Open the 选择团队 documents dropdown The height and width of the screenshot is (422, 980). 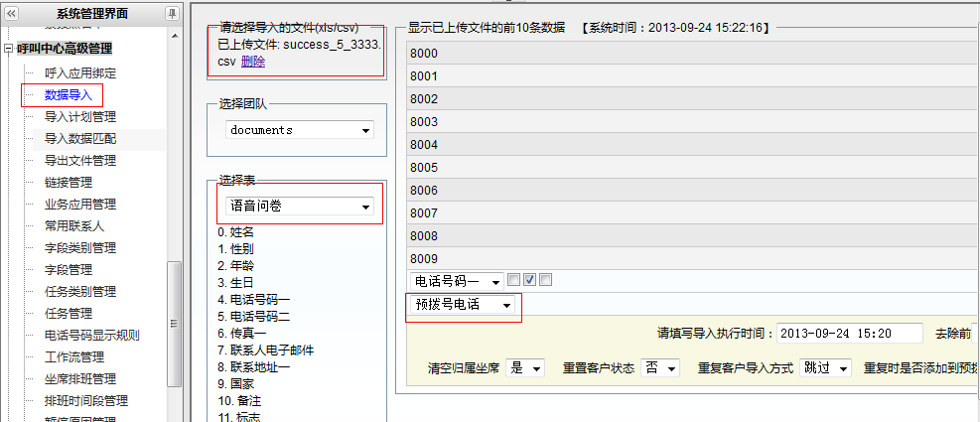pyautogui.click(x=299, y=130)
